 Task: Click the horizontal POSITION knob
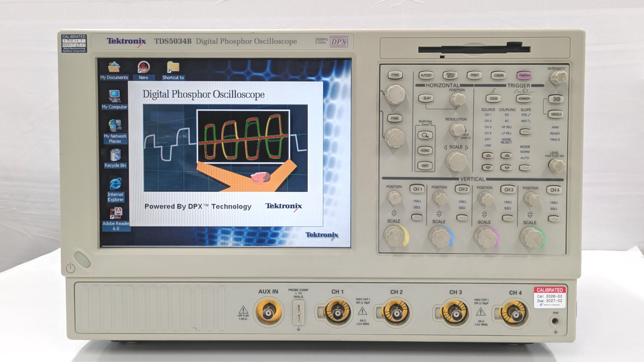click(457, 100)
